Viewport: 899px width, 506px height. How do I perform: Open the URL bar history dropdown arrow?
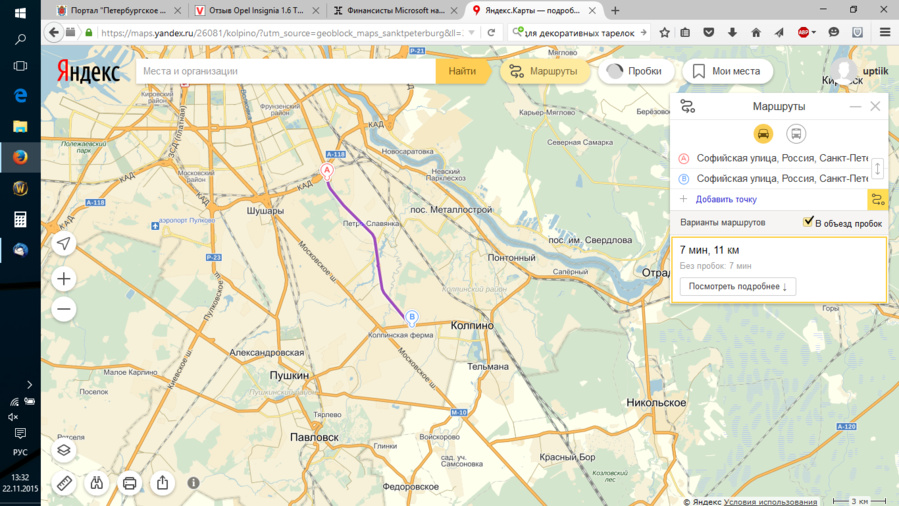[x=472, y=33]
